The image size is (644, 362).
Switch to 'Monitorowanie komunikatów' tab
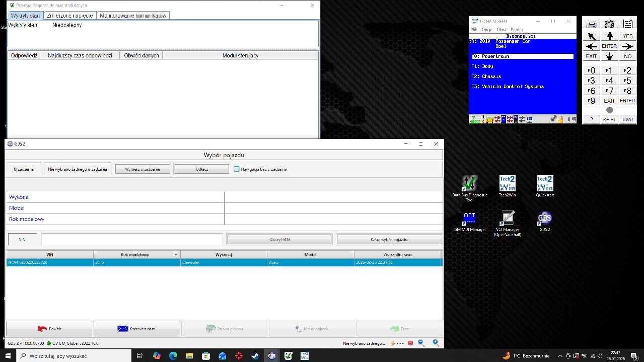coord(133,16)
